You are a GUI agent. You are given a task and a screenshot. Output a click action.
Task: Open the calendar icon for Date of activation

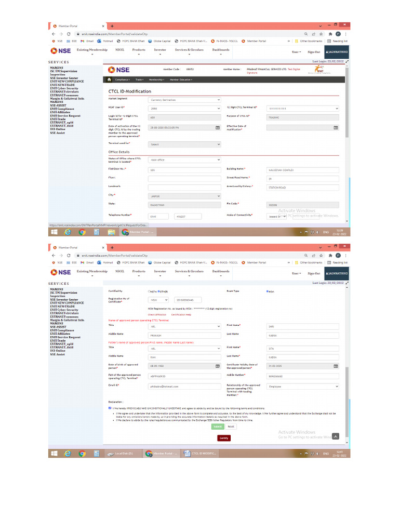(218, 128)
